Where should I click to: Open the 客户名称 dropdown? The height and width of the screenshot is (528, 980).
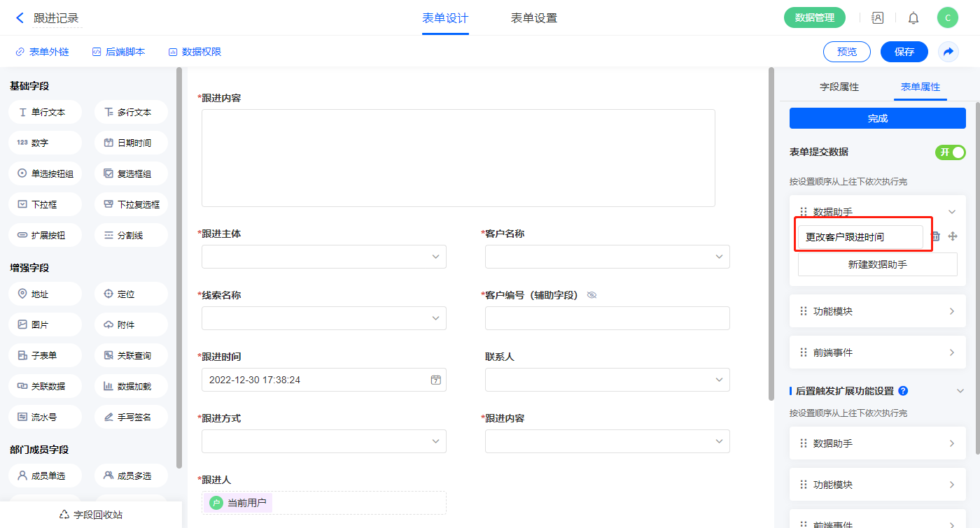607,257
